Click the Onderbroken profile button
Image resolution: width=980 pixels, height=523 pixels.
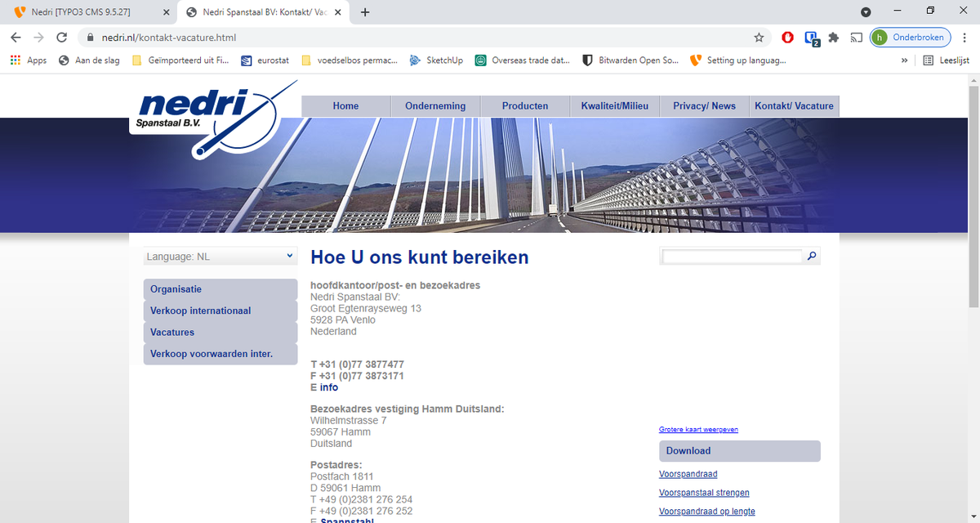(911, 38)
